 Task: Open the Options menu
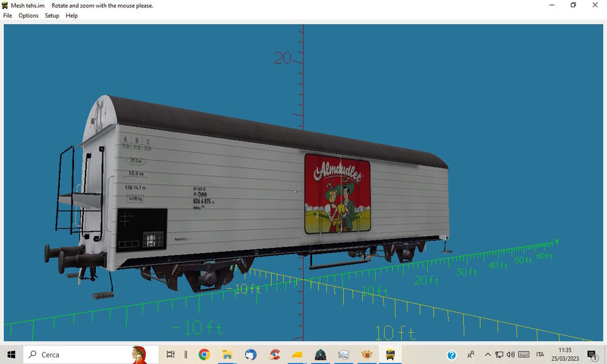click(29, 16)
